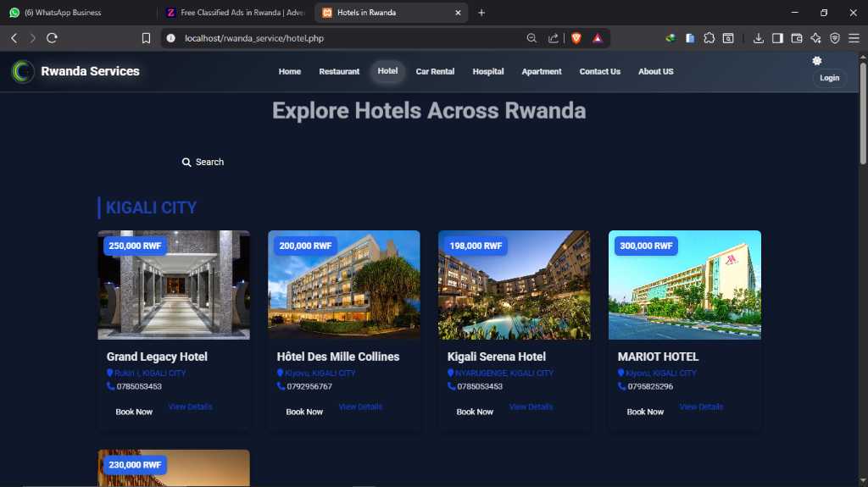Viewport: 868px width, 487px height.
Task: Click the 230,000 RWF price badge
Action: click(135, 465)
